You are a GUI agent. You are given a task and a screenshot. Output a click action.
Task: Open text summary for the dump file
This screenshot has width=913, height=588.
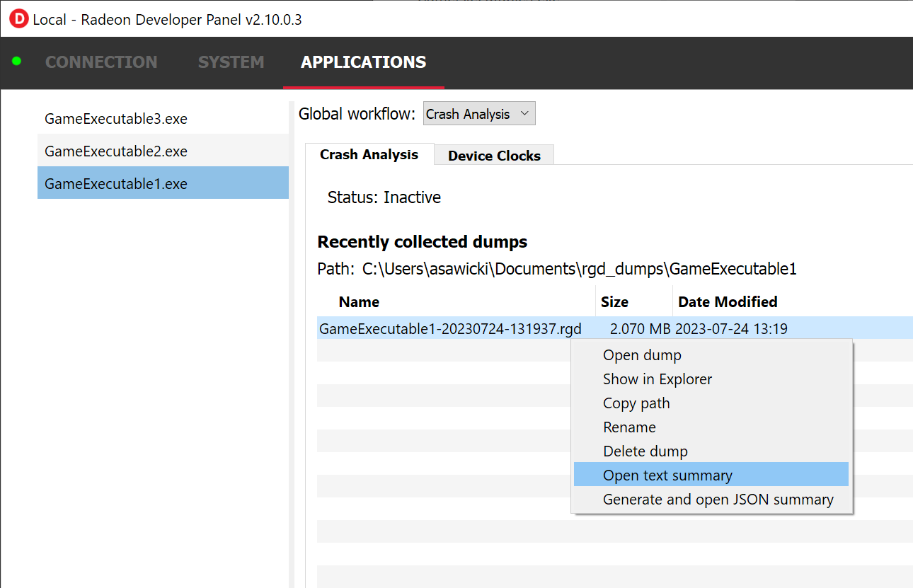click(x=667, y=475)
